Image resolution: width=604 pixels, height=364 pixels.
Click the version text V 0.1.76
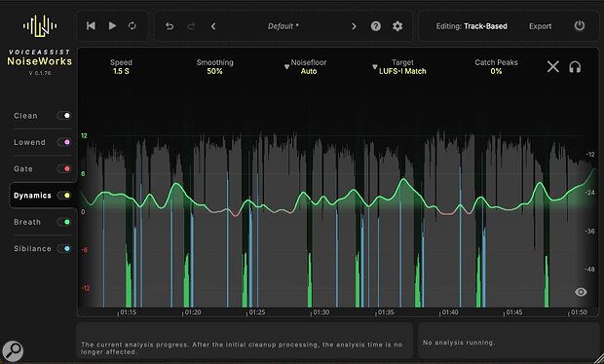40,73
